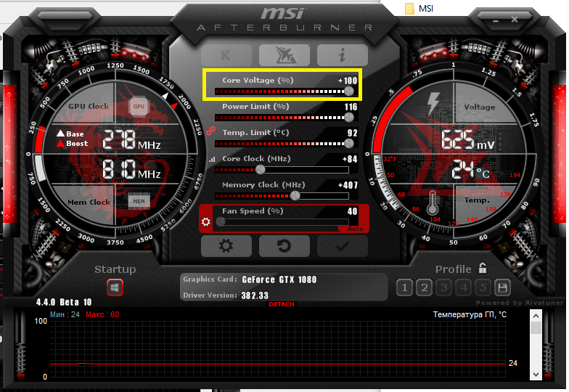This screenshot has height=392, width=569.
Task: Click the driver version 382.33 text
Action: point(255,295)
